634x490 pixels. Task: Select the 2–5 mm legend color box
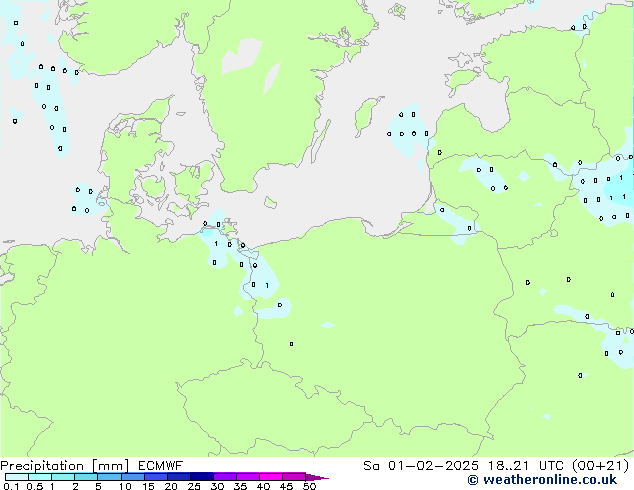tap(86, 477)
